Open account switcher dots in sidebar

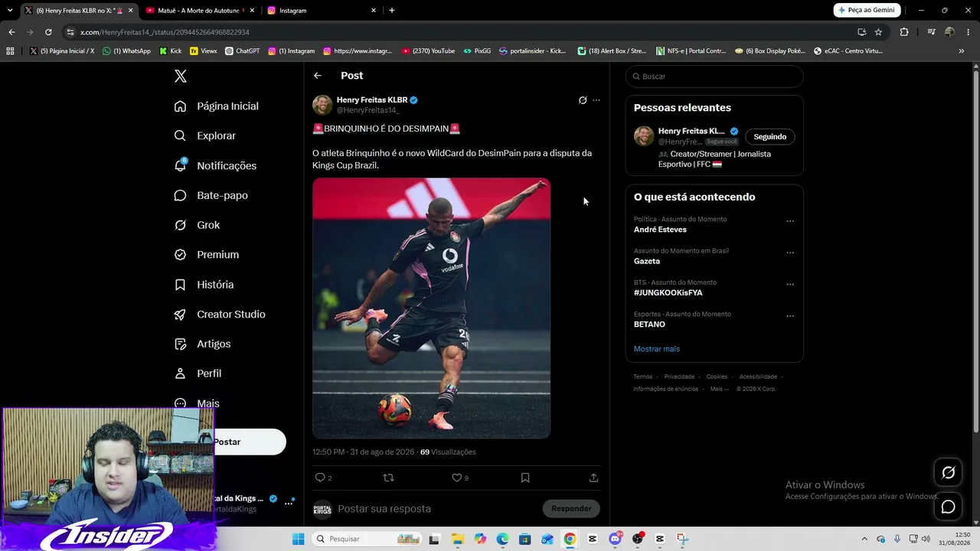(x=289, y=503)
